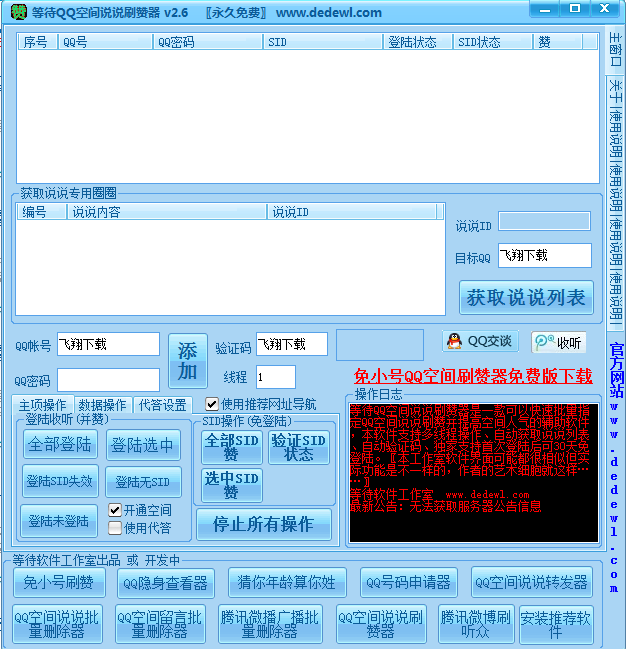Click the 说说ID column header in list

pos(352,212)
